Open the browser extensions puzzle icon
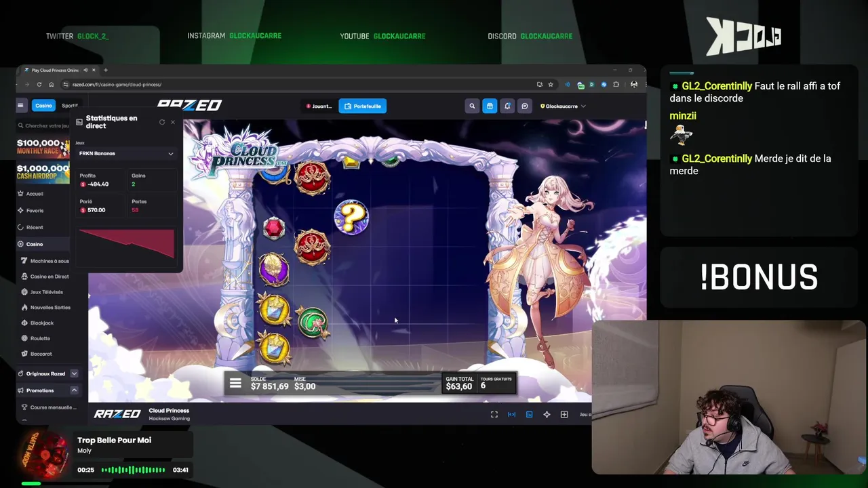 pyautogui.click(x=616, y=85)
